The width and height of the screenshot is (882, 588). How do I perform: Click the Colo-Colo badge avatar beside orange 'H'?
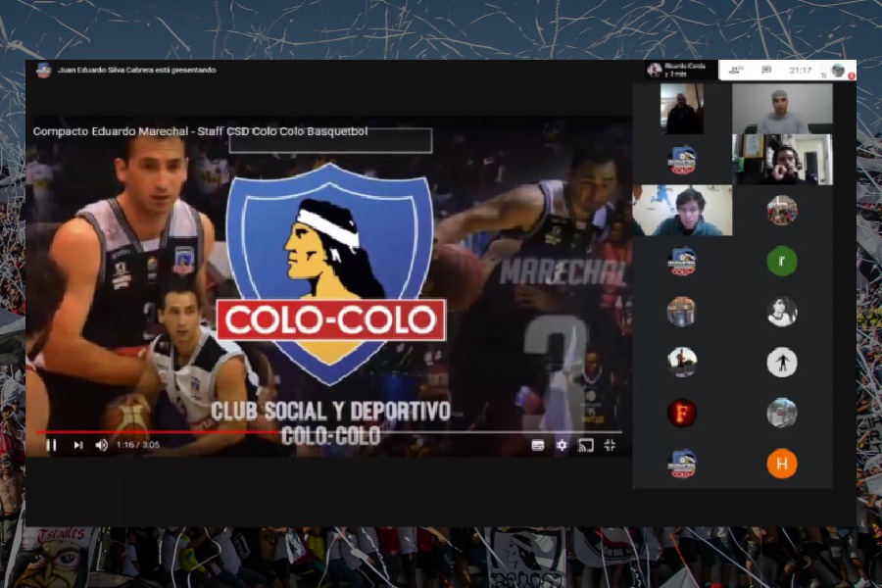pos(682,464)
